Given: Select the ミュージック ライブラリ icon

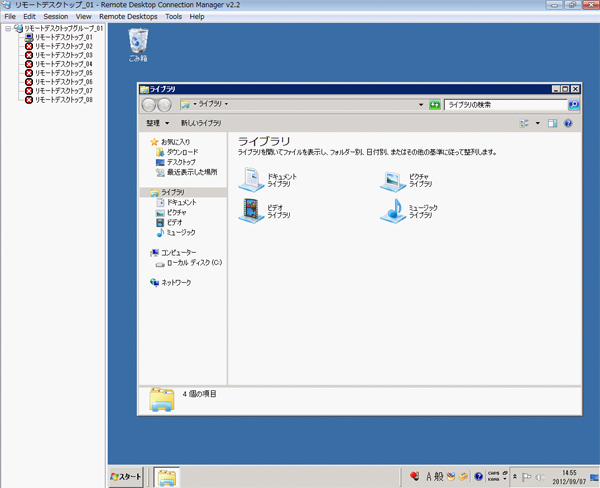Looking at the screenshot, I should 408,211.
